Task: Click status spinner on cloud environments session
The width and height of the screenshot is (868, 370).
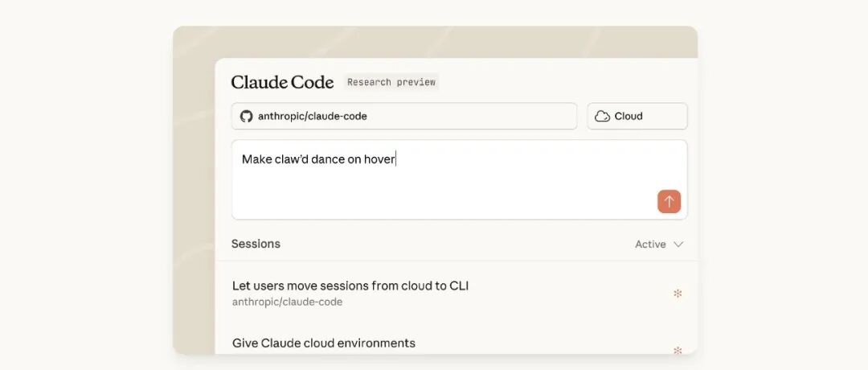Action: [678, 350]
